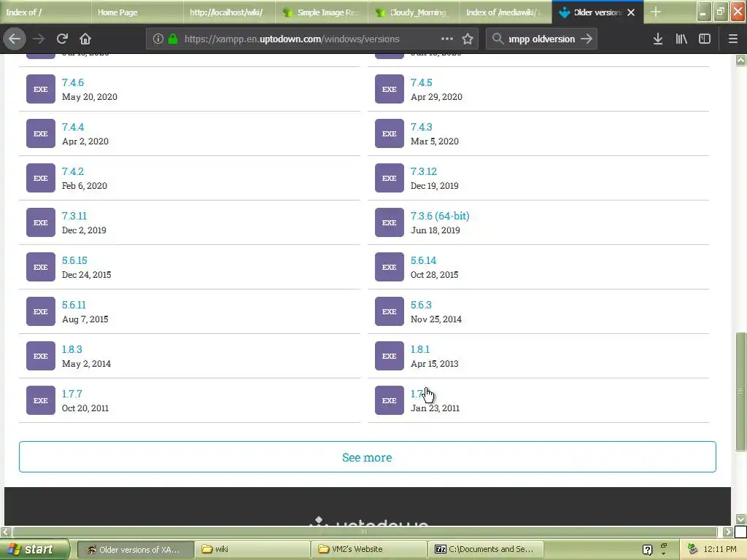Open version 1.7.7 link
This screenshot has height=560, width=747.
72,394
